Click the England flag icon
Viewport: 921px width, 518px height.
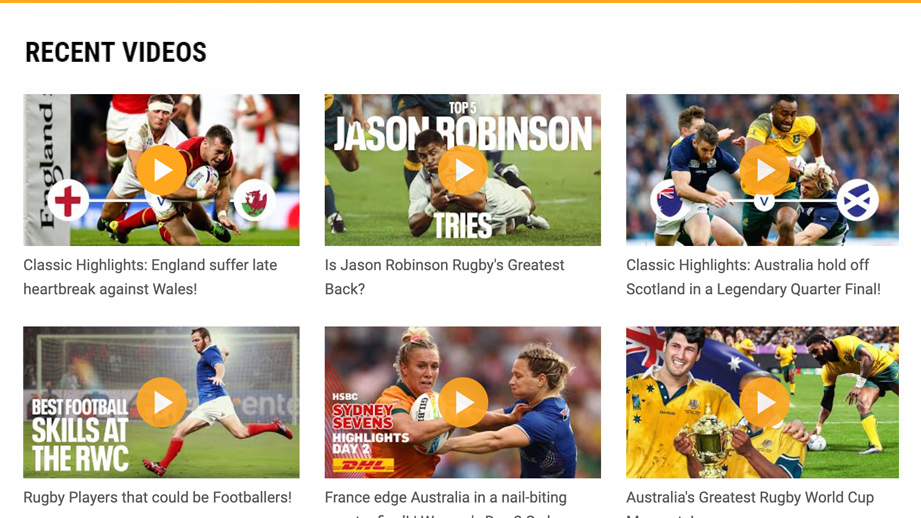coord(68,201)
